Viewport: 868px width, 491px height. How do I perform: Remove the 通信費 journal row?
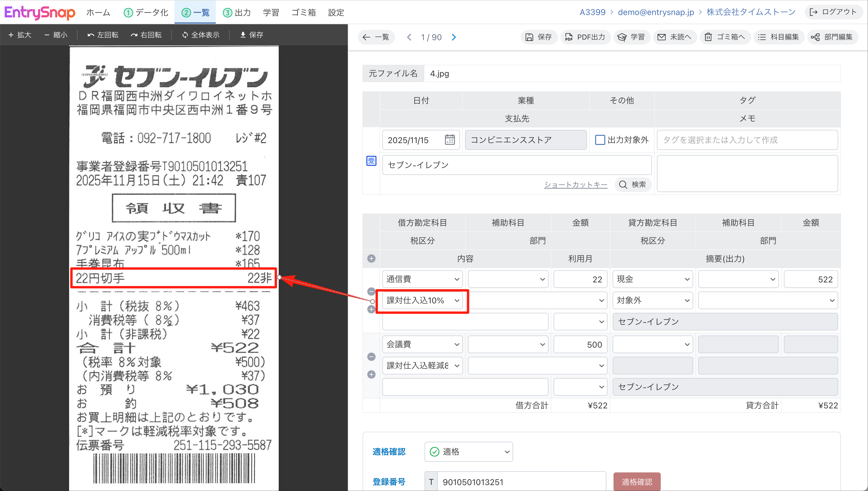pyautogui.click(x=371, y=291)
